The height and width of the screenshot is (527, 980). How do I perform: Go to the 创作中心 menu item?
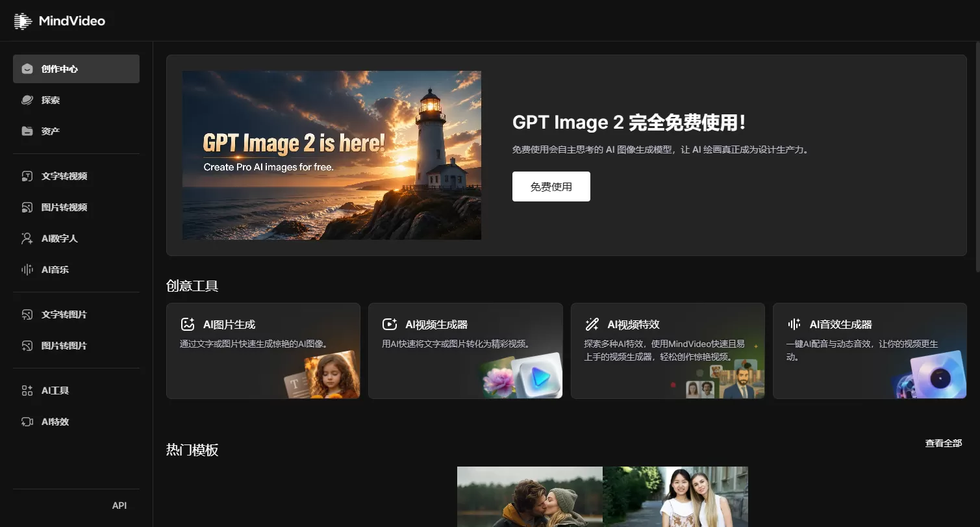76,69
